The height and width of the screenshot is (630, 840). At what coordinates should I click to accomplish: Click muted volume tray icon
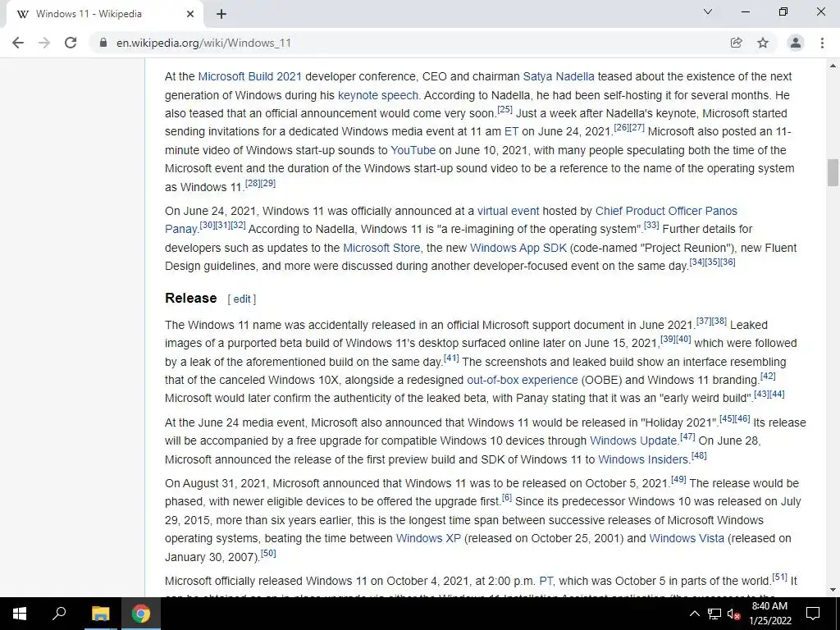[x=733, y=614]
